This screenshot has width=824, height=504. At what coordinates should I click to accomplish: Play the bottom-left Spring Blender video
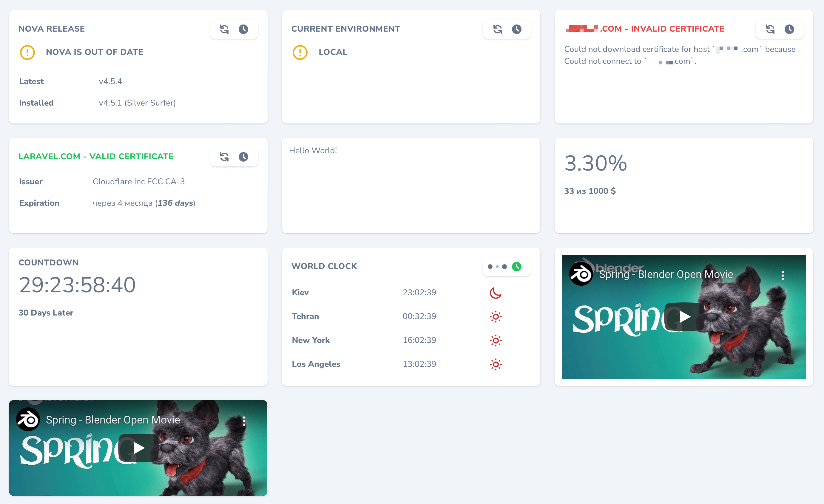pos(138,448)
